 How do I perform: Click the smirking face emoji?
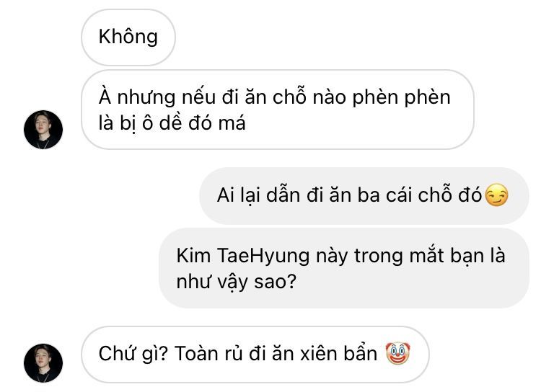(496, 195)
